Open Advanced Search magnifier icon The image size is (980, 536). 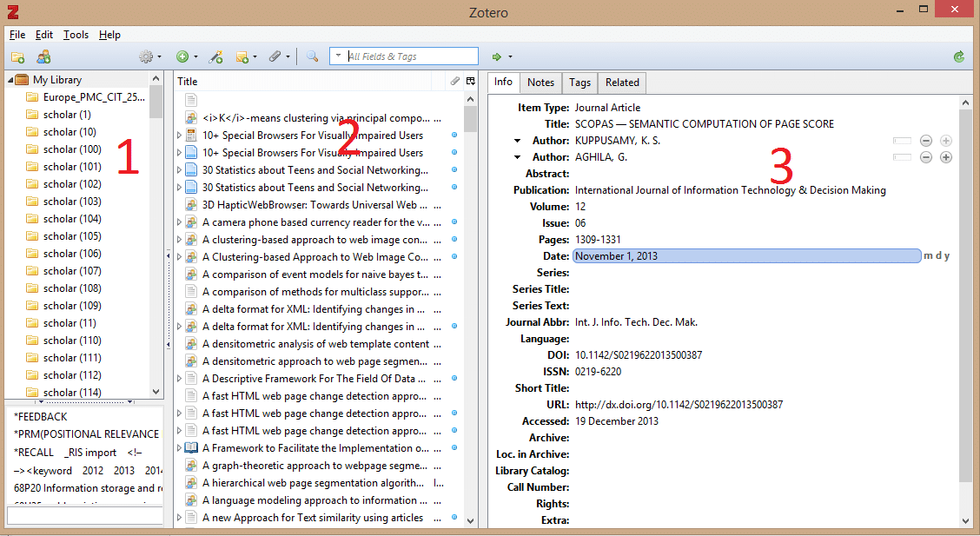pyautogui.click(x=312, y=57)
